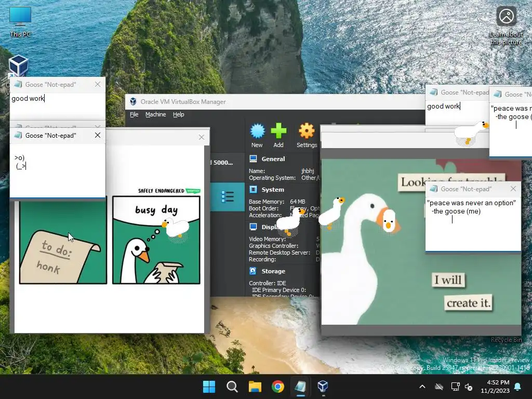Click the top-left Not-epad 'good work' text area
The image size is (532, 399).
pos(57,105)
